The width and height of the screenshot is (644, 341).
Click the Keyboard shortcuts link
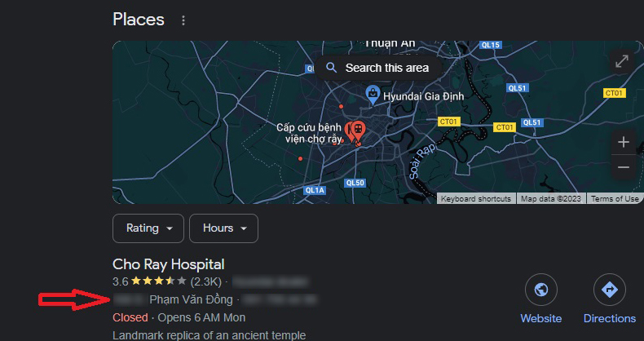click(476, 199)
